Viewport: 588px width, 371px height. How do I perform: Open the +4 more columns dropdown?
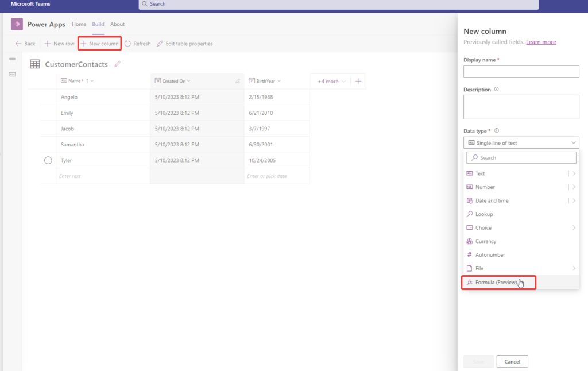331,81
